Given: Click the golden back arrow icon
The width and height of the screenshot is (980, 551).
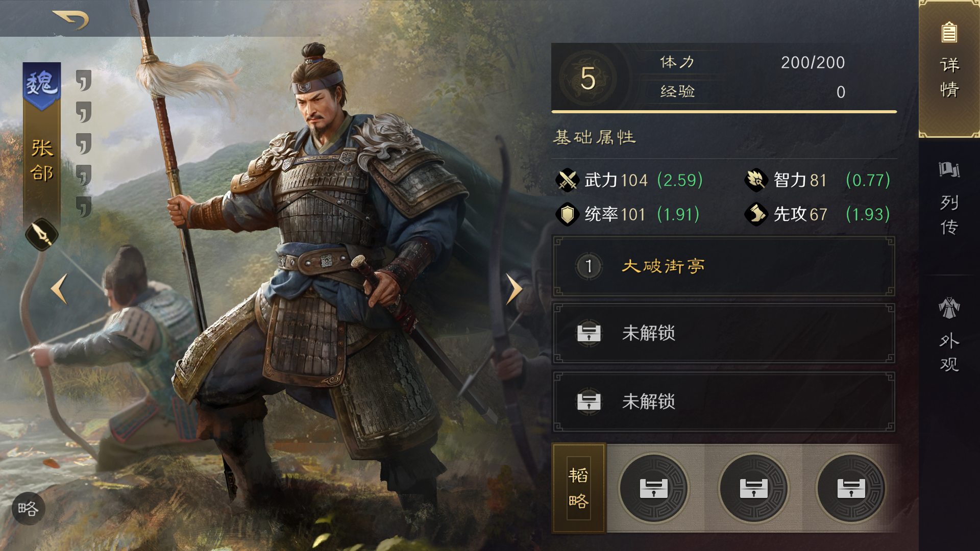Looking at the screenshot, I should (x=71, y=19).
